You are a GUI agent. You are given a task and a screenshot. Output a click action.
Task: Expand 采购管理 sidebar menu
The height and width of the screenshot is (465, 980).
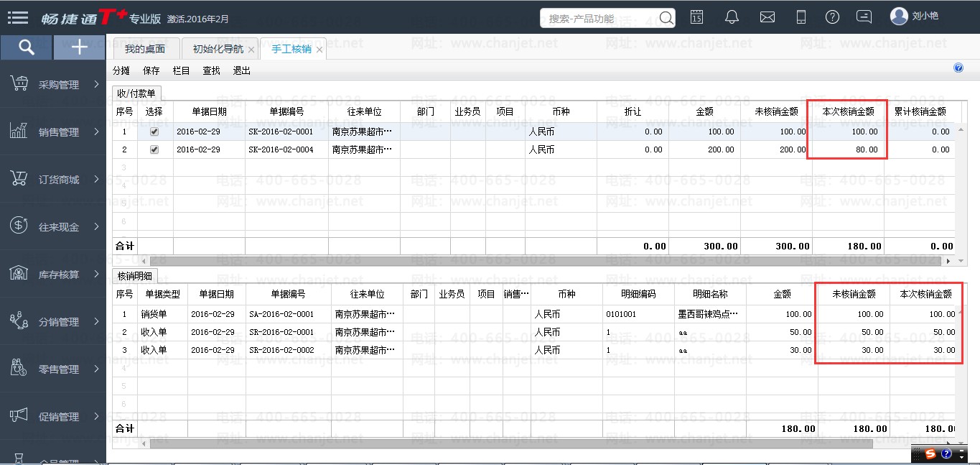(54, 85)
